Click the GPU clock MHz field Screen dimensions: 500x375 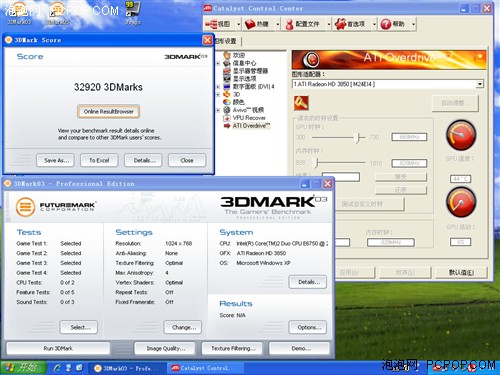point(409,137)
